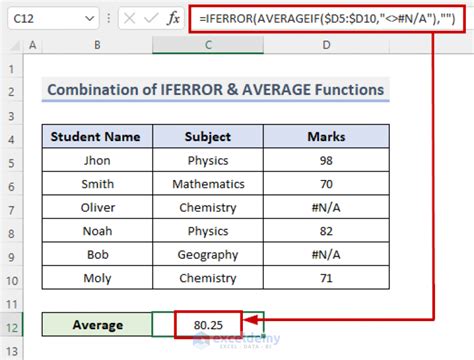This screenshot has width=474, height=360.
Task: Click the cell containing 'Smith'
Action: click(x=97, y=184)
